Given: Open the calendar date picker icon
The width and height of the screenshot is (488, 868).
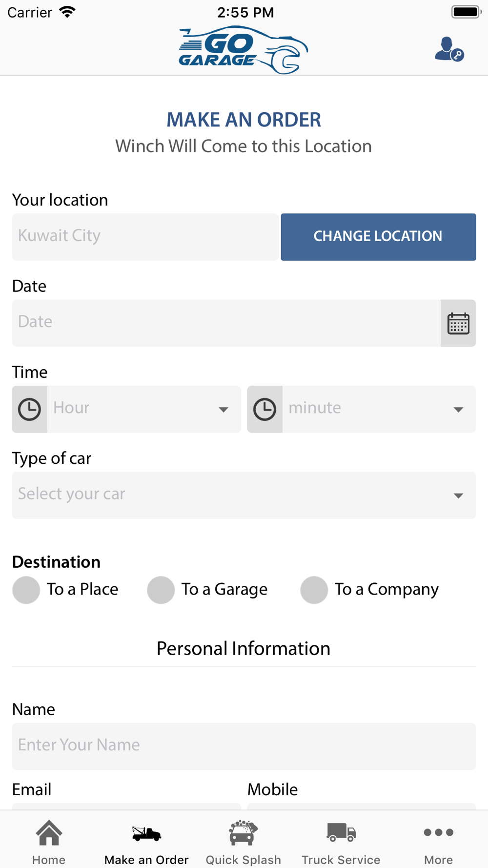Looking at the screenshot, I should [458, 323].
